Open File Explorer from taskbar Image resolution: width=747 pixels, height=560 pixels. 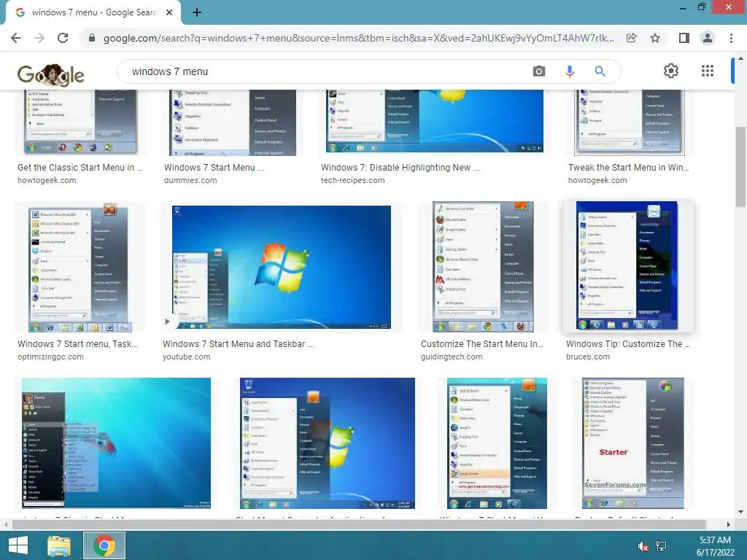[x=59, y=545]
